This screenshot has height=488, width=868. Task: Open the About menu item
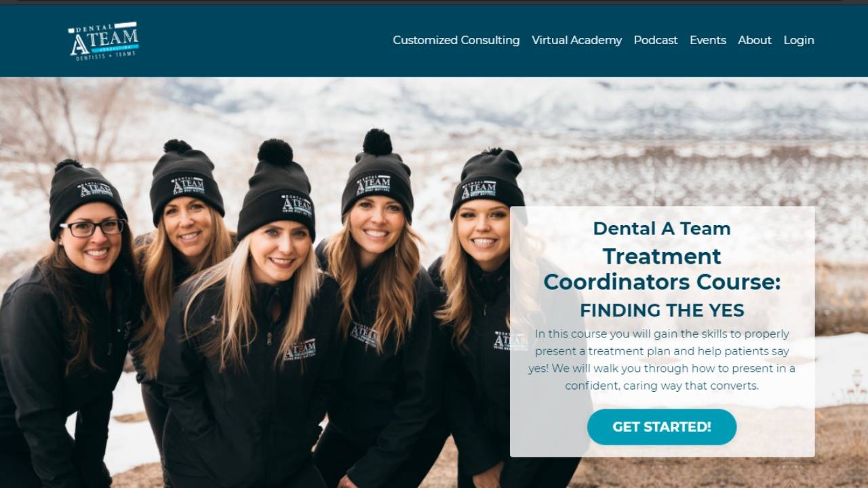click(x=755, y=40)
